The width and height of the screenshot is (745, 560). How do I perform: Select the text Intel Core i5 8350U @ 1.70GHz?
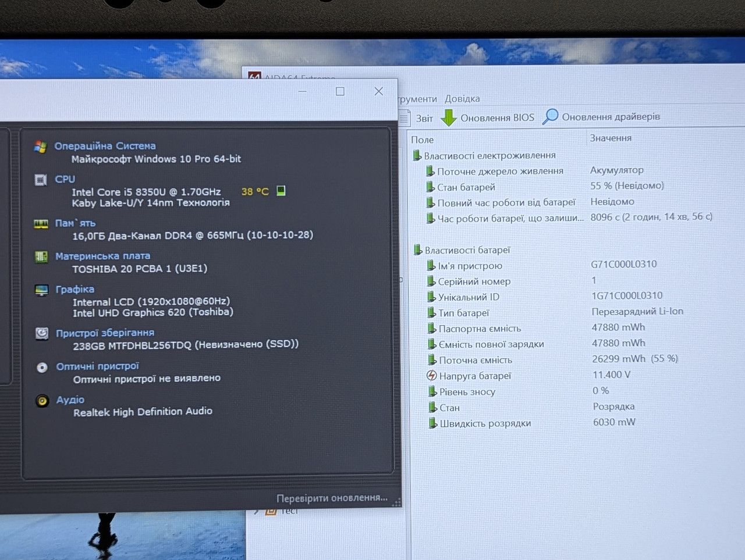coord(146,192)
